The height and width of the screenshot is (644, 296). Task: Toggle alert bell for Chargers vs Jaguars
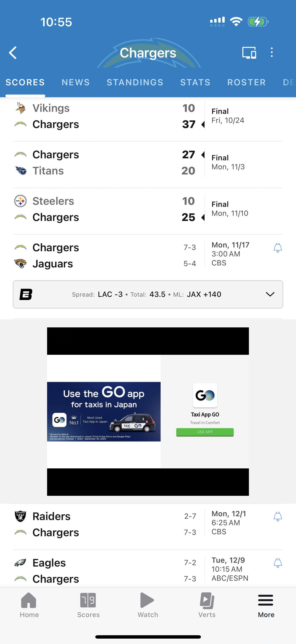(278, 248)
